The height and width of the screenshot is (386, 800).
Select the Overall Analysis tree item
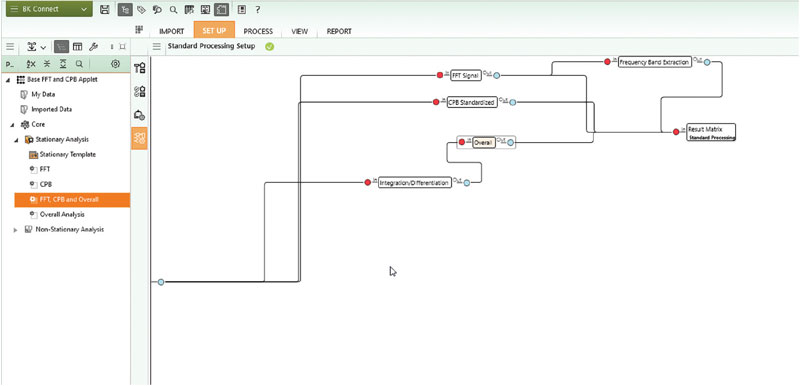62,215
